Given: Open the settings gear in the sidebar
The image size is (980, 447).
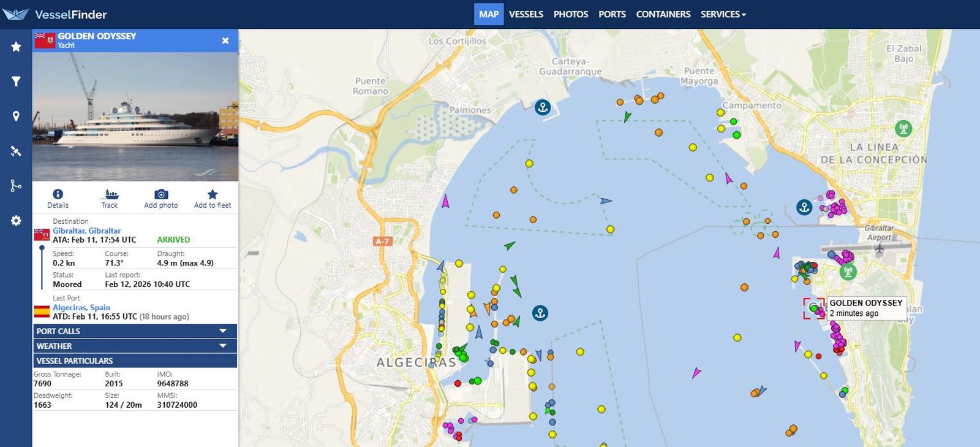Looking at the screenshot, I should [16, 220].
